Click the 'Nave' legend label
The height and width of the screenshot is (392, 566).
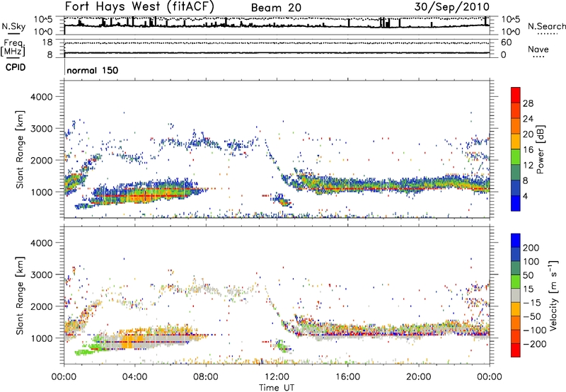(538, 49)
